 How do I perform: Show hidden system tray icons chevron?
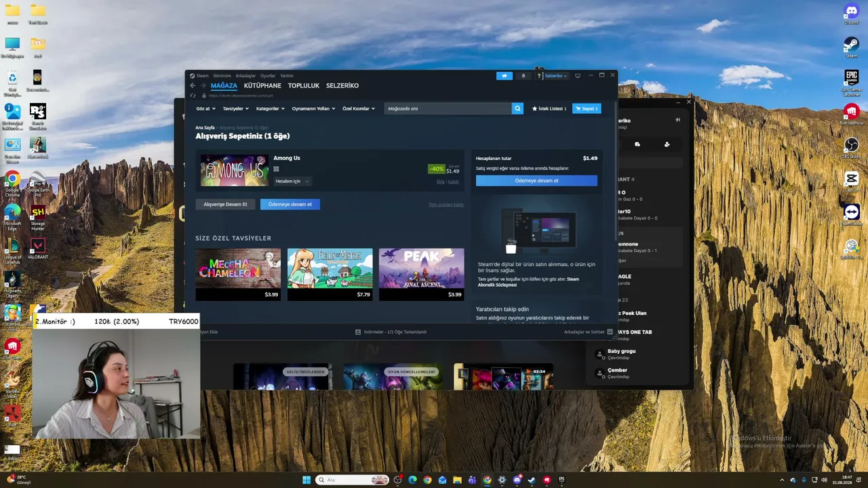pos(782,480)
